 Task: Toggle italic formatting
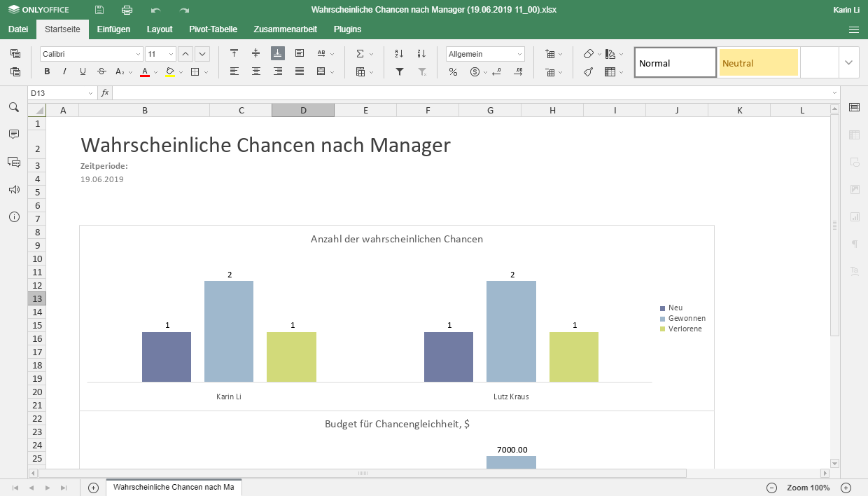[x=65, y=71]
